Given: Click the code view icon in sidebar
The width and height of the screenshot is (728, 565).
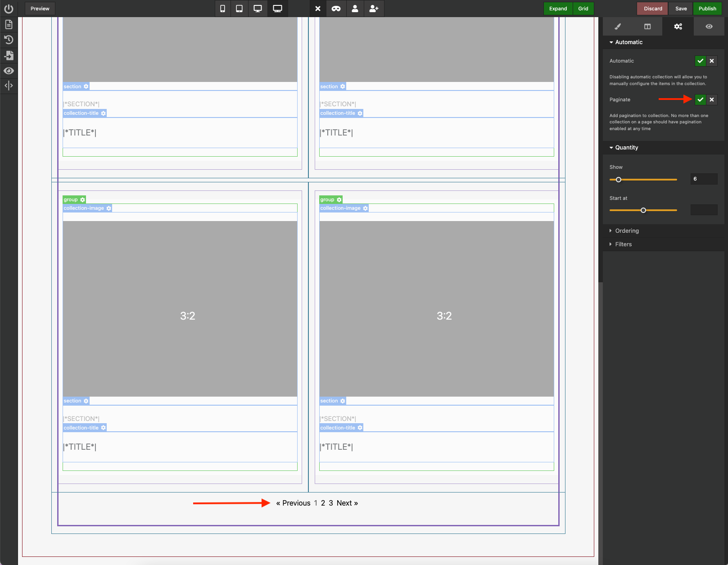Looking at the screenshot, I should pos(9,86).
